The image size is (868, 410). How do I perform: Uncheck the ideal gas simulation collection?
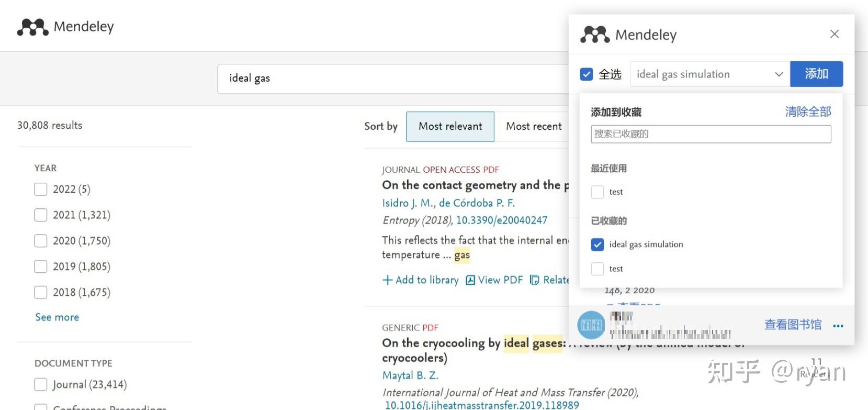click(597, 245)
